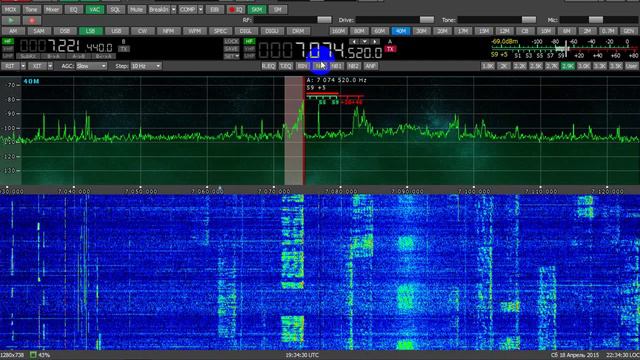Screen dimensions: 640x360
Task: Select the 2.9K filter bandwidth
Action: 568,66
